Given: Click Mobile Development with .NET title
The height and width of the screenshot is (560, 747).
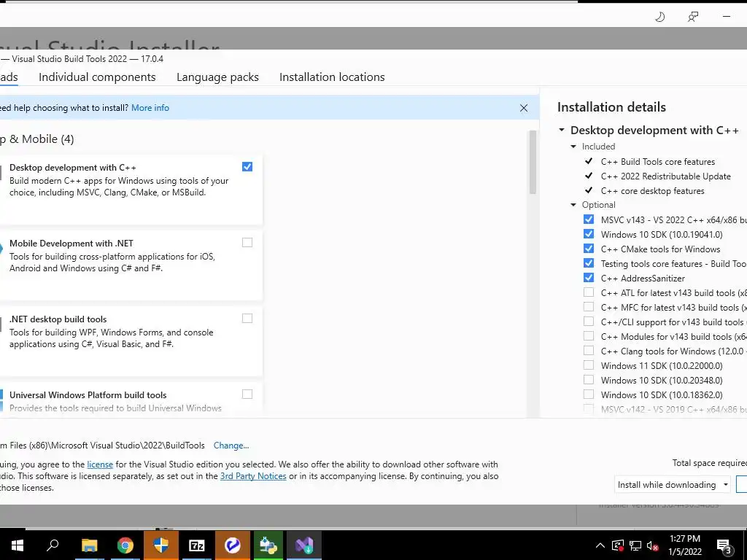Looking at the screenshot, I should [x=71, y=244].
